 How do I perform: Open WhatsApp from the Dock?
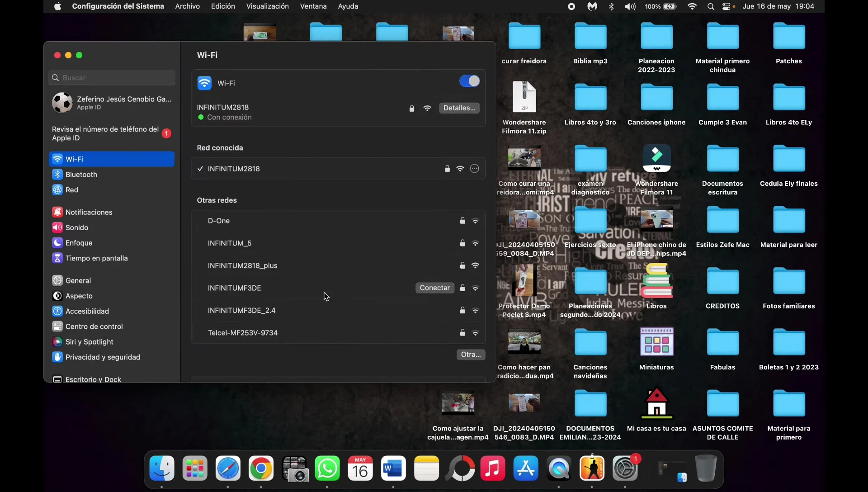point(327,468)
